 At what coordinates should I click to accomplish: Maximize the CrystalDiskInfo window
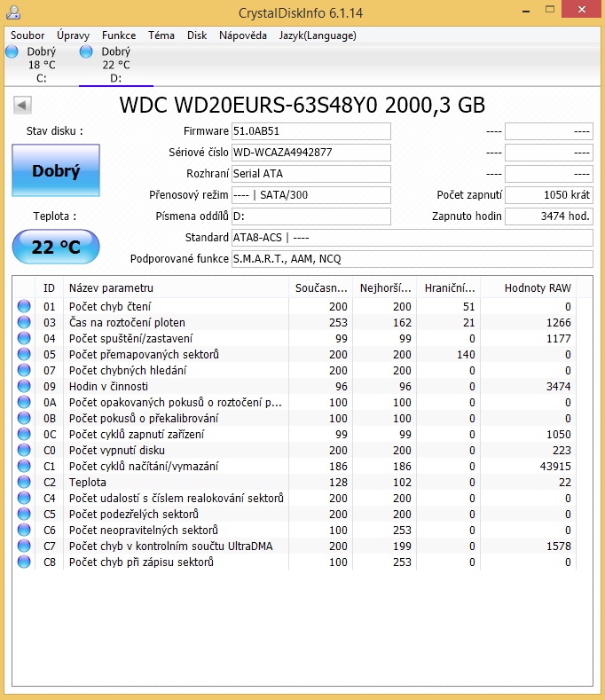(x=550, y=10)
